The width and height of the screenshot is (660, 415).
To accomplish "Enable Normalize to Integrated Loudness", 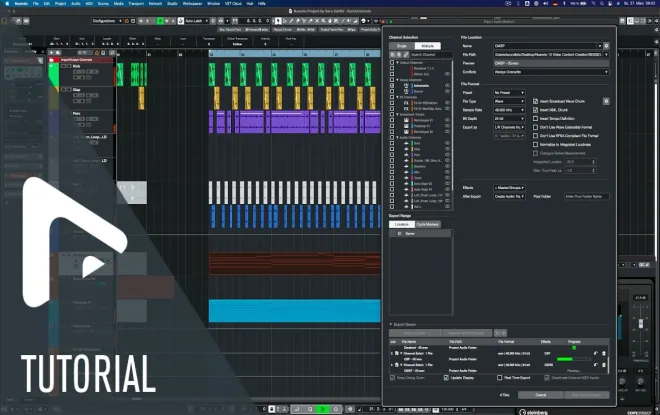I will (535, 144).
